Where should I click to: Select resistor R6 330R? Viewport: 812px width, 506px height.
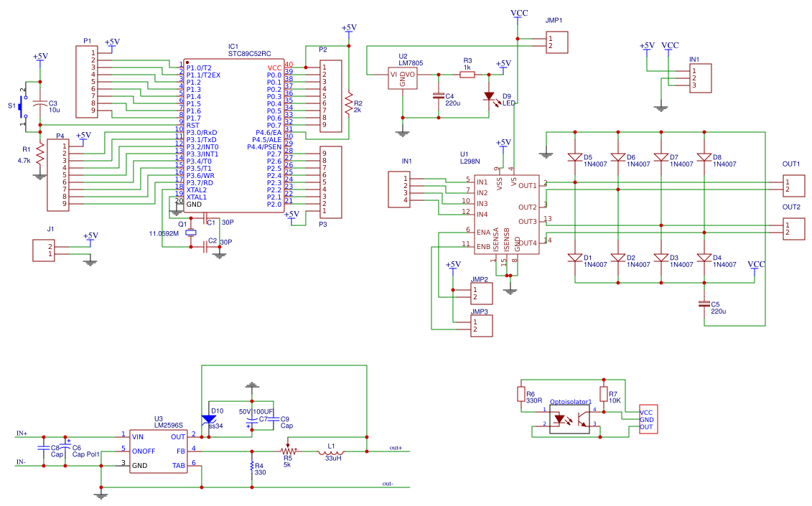[521, 395]
